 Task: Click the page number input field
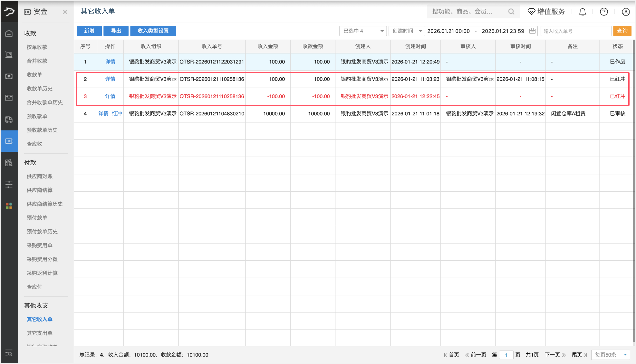[x=506, y=355]
